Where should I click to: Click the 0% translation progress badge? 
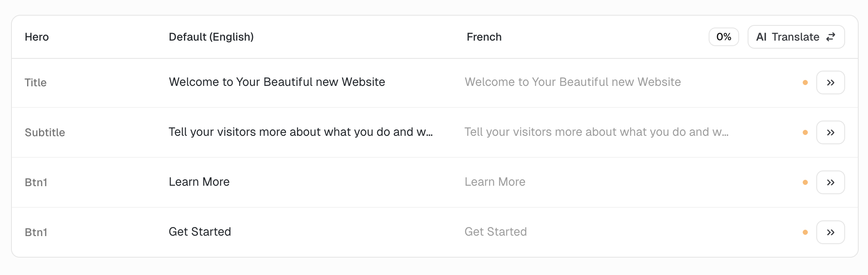[x=723, y=37]
